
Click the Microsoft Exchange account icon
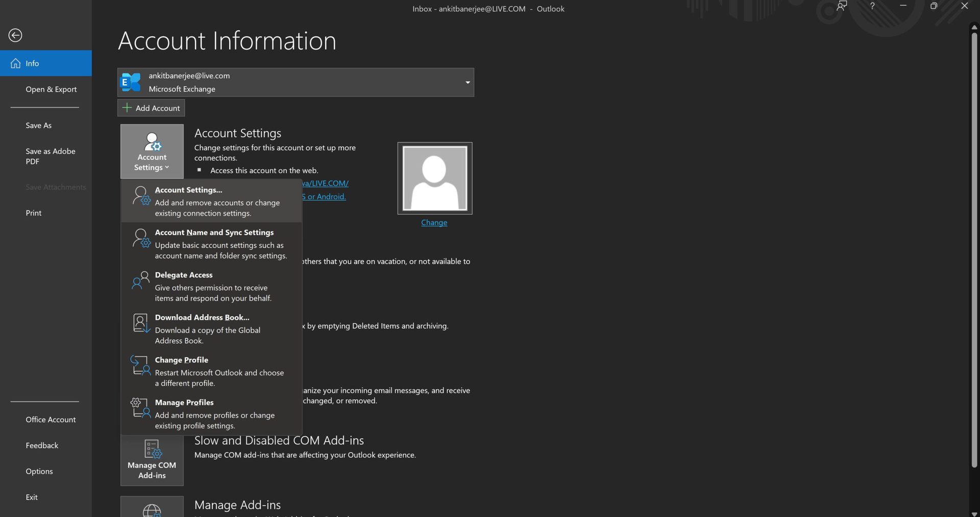131,82
